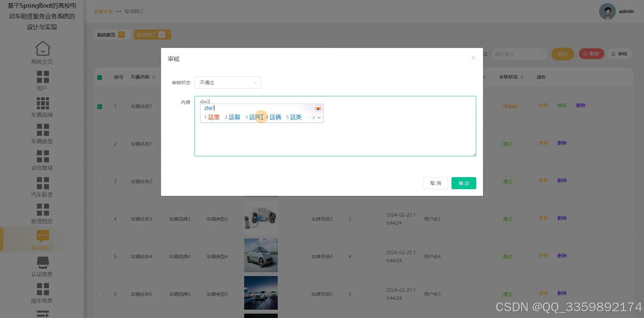Close the 取消预订 tab with its x

pos(168,32)
